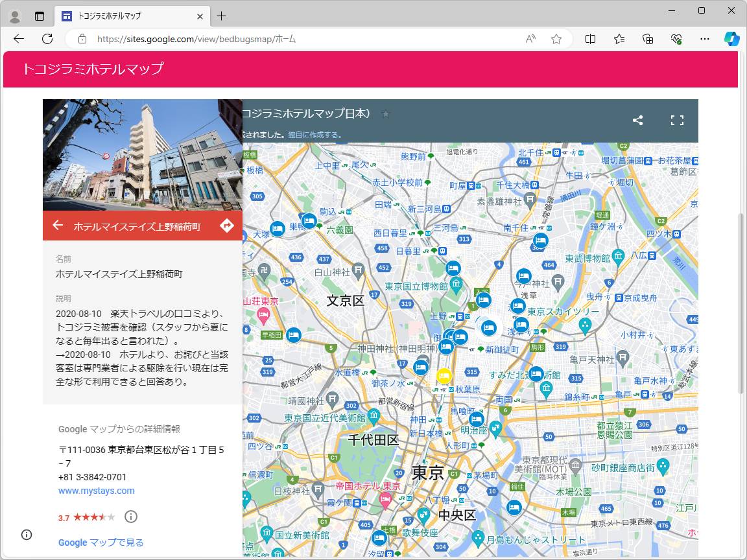This screenshot has height=560, width=747.
Task: Open the browser favorites list
Action: (619, 39)
